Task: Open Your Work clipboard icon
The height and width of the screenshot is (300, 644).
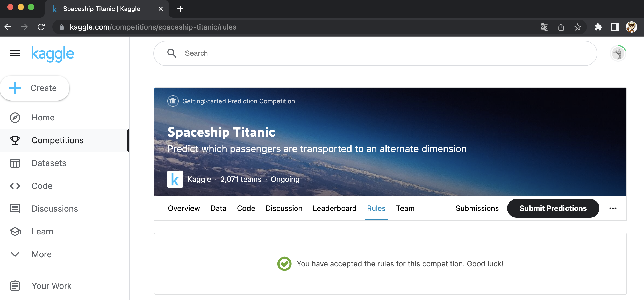Action: 15,286
